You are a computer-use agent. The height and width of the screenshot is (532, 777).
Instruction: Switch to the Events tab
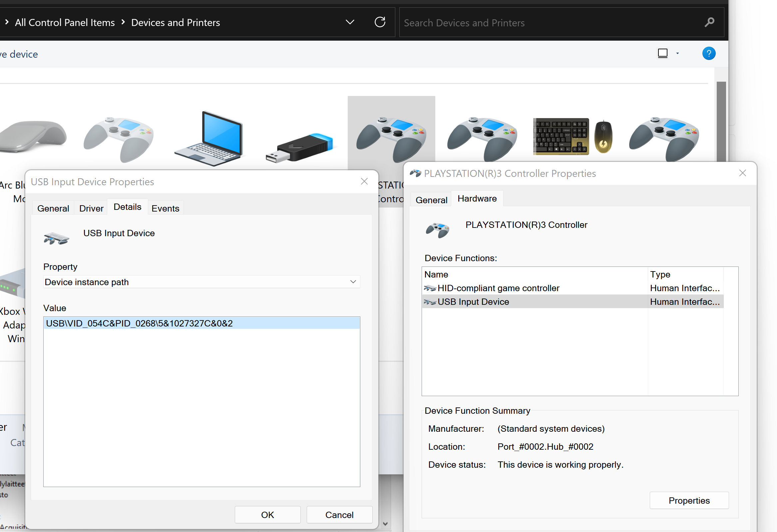pyautogui.click(x=165, y=208)
